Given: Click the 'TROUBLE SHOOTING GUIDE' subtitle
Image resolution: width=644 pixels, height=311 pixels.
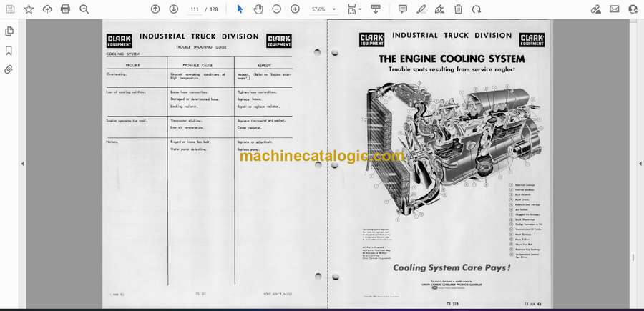Looking at the screenshot, I should pos(201,47).
